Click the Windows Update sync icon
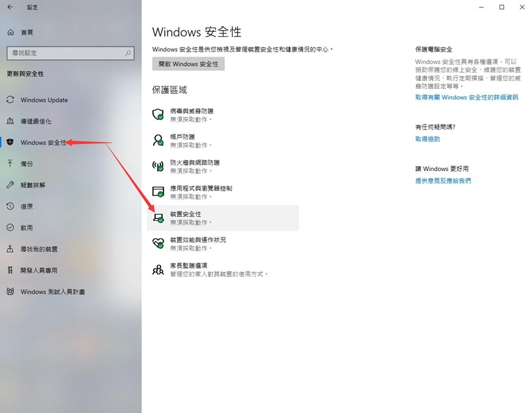Image resolution: width=532 pixels, height=413 pixels. [x=11, y=100]
